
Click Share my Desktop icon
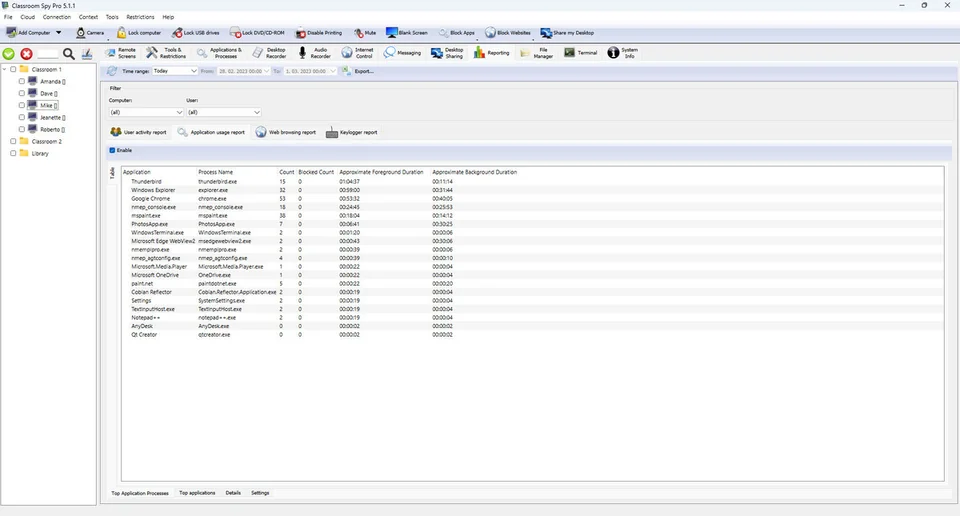tap(546, 32)
